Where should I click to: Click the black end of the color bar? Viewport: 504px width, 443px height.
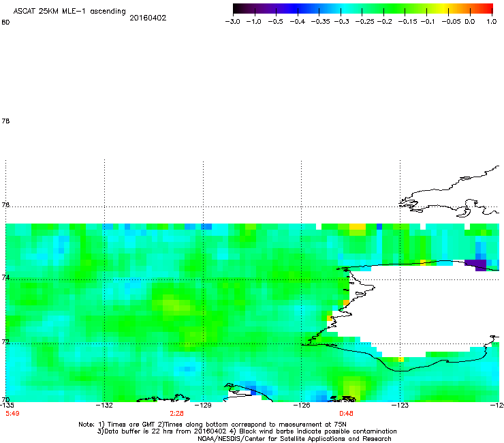(x=236, y=9)
